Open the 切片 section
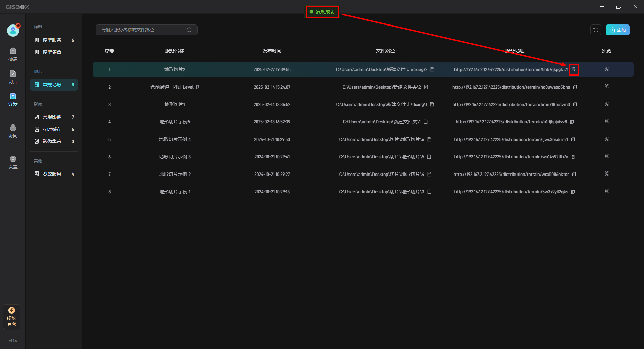 [13, 77]
